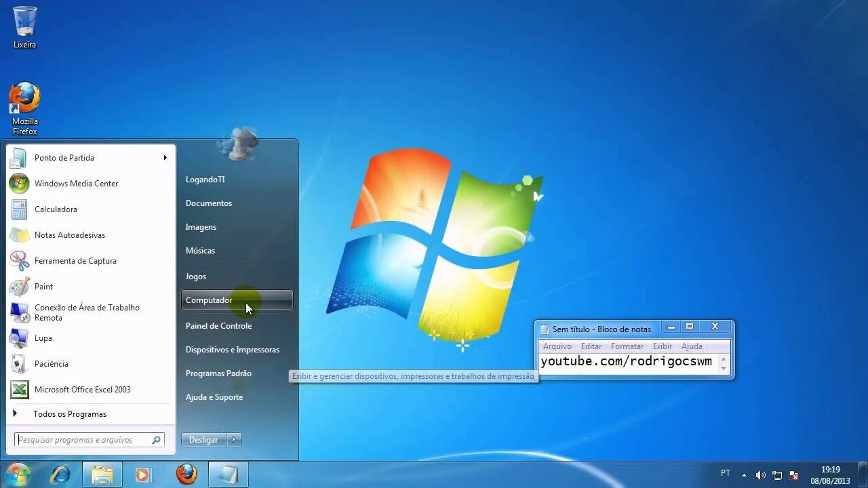
Task: Open the Formatar menu in Bloco de notas
Action: click(x=627, y=346)
